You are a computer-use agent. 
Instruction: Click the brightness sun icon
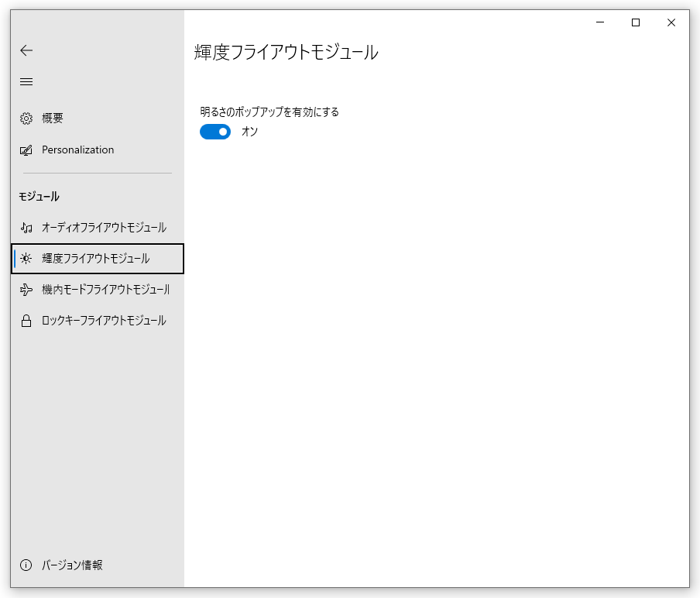coord(26,259)
